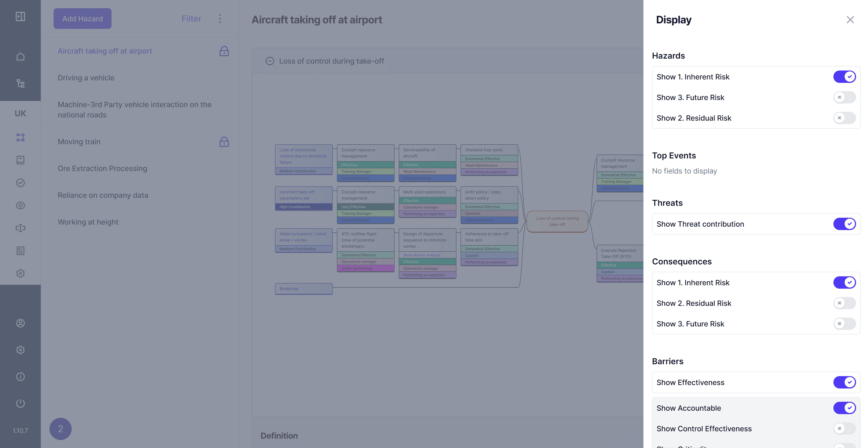Click the bowtie diagram sidebar icon
This screenshot has width=868, height=448.
(x=20, y=137)
